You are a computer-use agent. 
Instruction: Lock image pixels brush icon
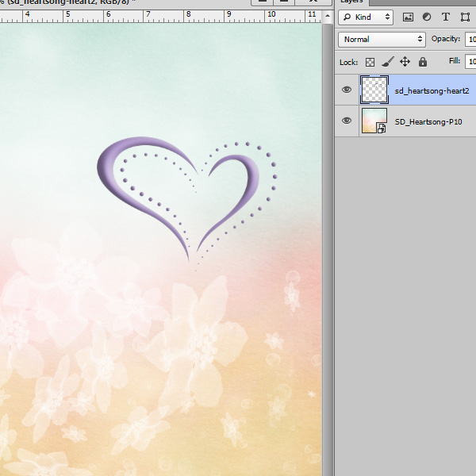[x=388, y=62]
